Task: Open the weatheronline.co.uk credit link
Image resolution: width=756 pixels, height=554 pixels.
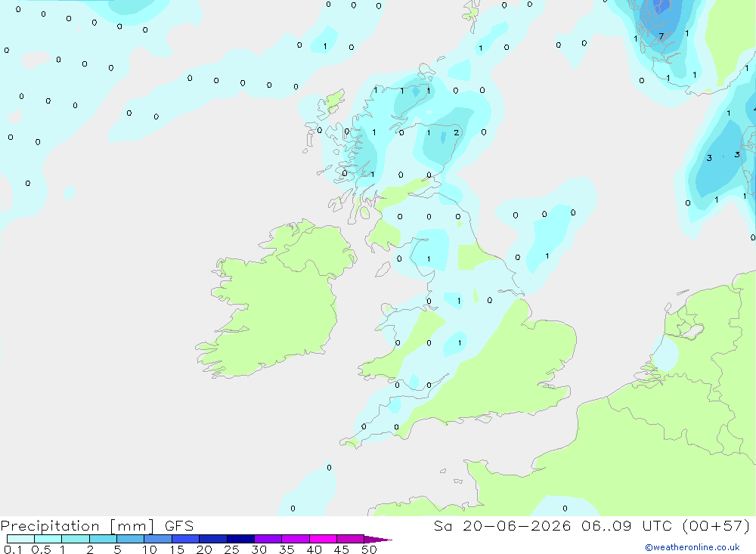Action: pos(692,547)
